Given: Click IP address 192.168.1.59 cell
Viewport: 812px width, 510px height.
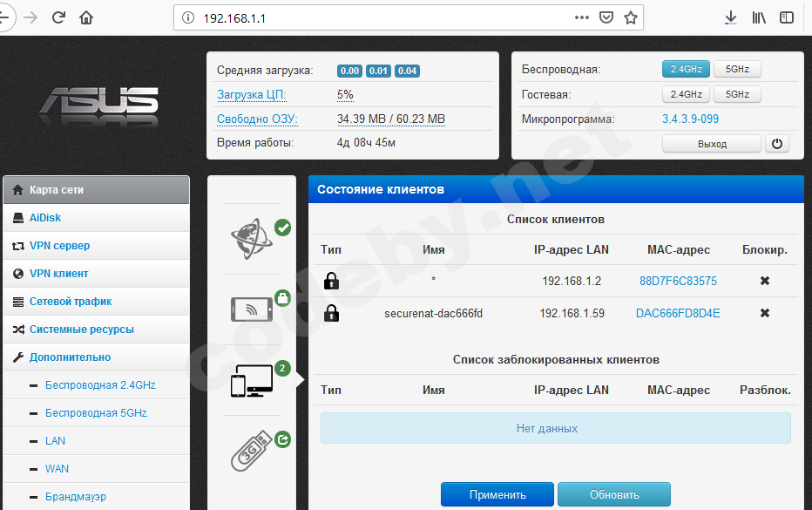Looking at the screenshot, I should click(572, 313).
